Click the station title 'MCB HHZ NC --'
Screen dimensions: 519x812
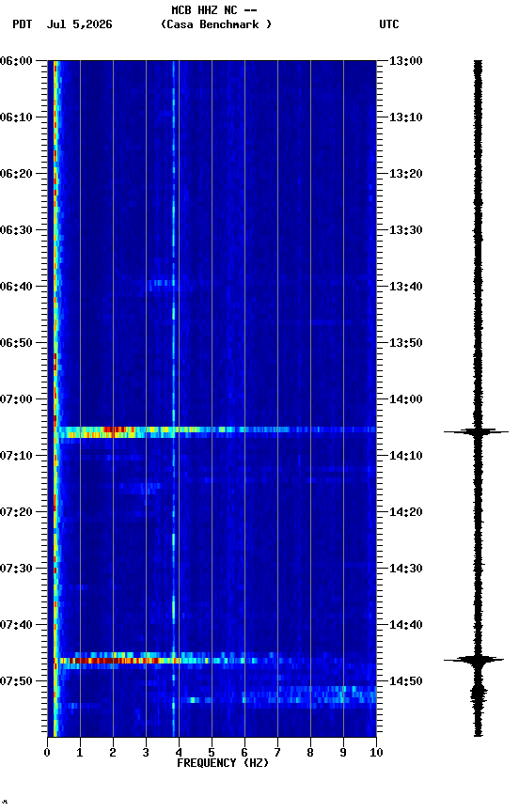214,10
